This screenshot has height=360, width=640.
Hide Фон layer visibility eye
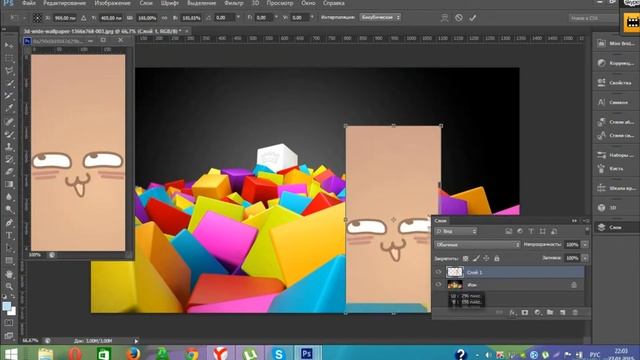pyautogui.click(x=439, y=285)
